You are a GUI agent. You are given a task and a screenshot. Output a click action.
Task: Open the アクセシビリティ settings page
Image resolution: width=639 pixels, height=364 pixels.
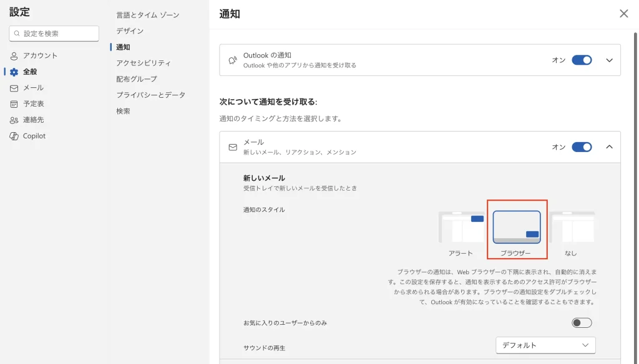(x=143, y=63)
